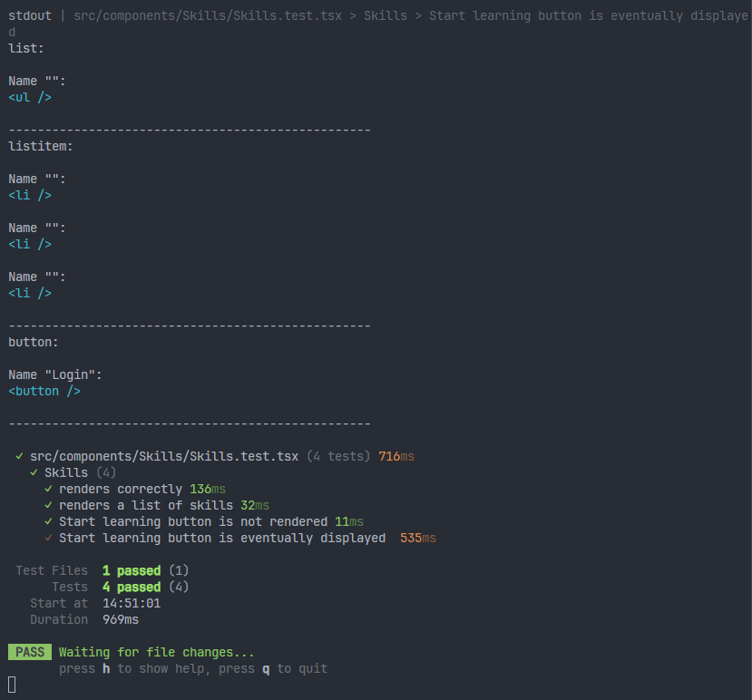Click the 969ms Duration value

[121, 619]
